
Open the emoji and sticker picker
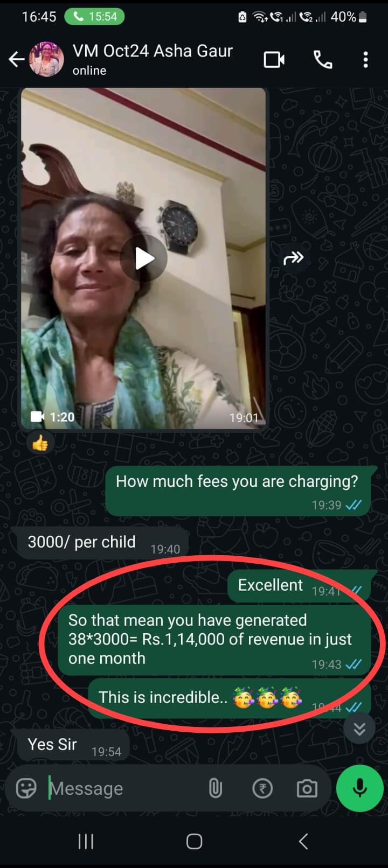tap(26, 788)
